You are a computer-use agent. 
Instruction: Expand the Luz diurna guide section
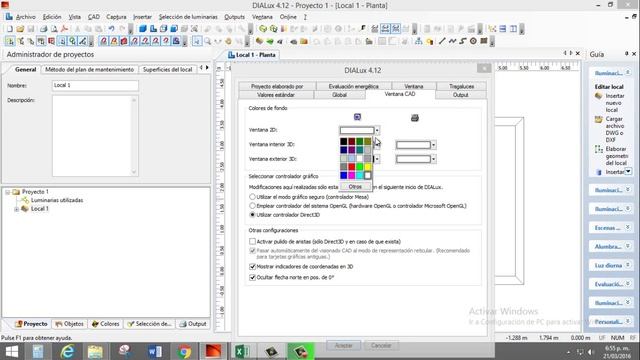pyautogui.click(x=628, y=265)
